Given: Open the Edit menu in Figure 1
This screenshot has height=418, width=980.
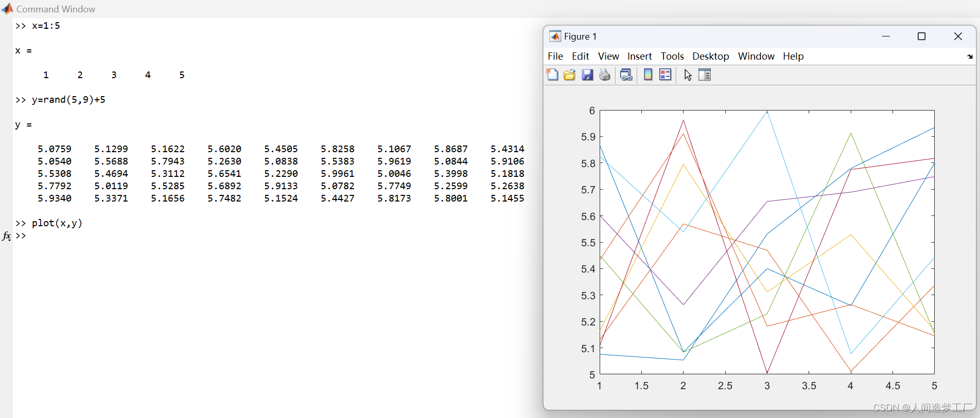Looking at the screenshot, I should 581,57.
